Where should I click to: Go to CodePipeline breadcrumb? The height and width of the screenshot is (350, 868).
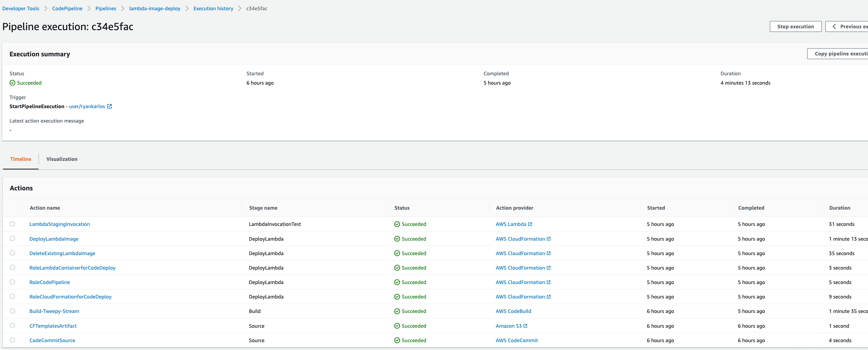67,8
